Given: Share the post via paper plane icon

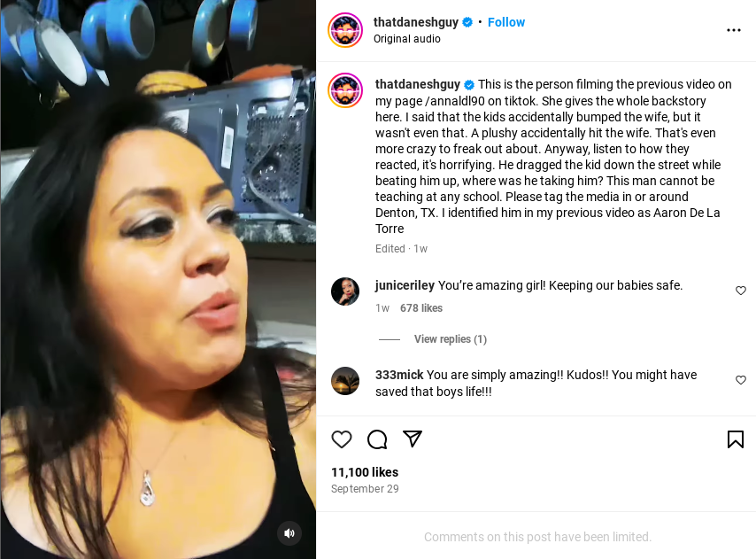Looking at the screenshot, I should (413, 439).
